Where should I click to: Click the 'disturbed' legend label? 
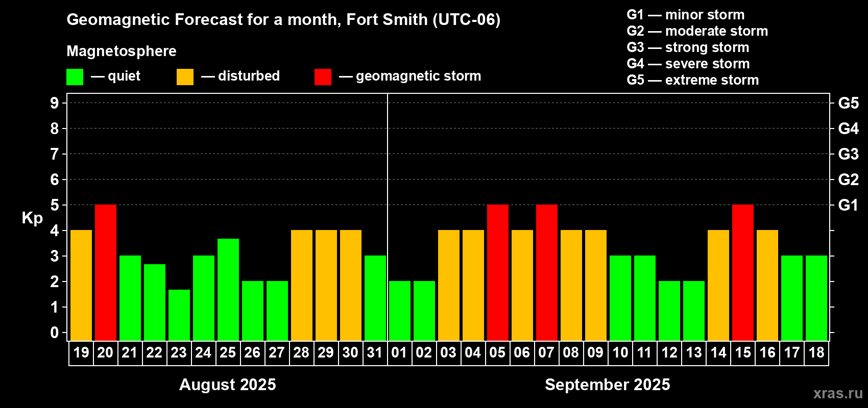(x=249, y=76)
